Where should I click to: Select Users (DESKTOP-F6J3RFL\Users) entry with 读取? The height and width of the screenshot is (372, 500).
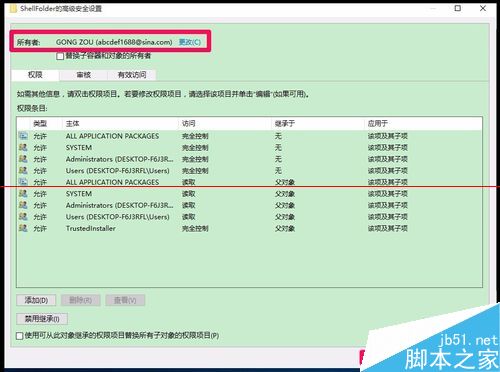click(249, 217)
